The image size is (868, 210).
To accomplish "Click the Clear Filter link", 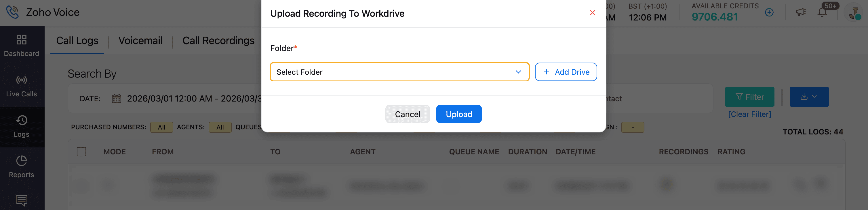I will [749, 114].
